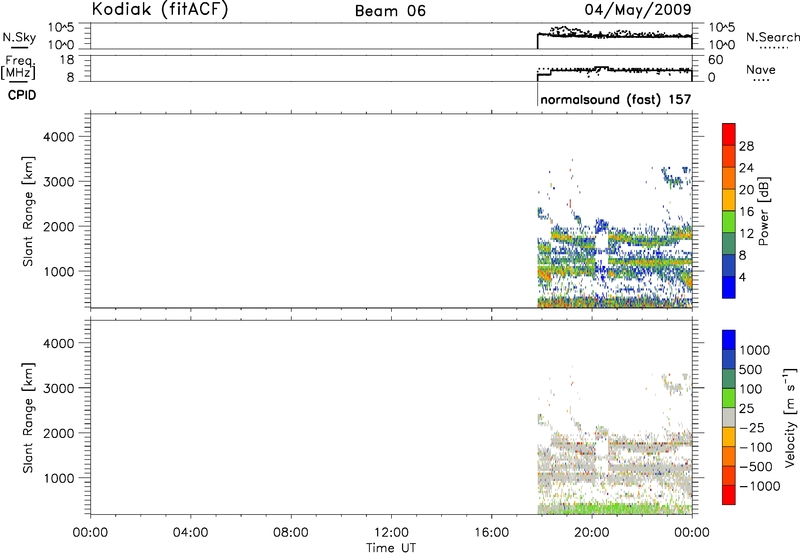Click the "2000" tick on power panel
Image resolution: width=800 pixels, height=554 pixels.
pos(59,226)
